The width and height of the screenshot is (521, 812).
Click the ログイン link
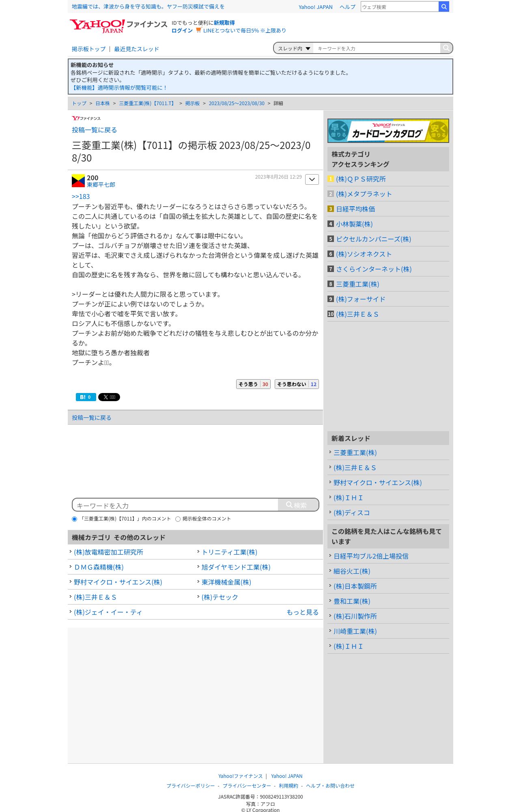pos(182,30)
